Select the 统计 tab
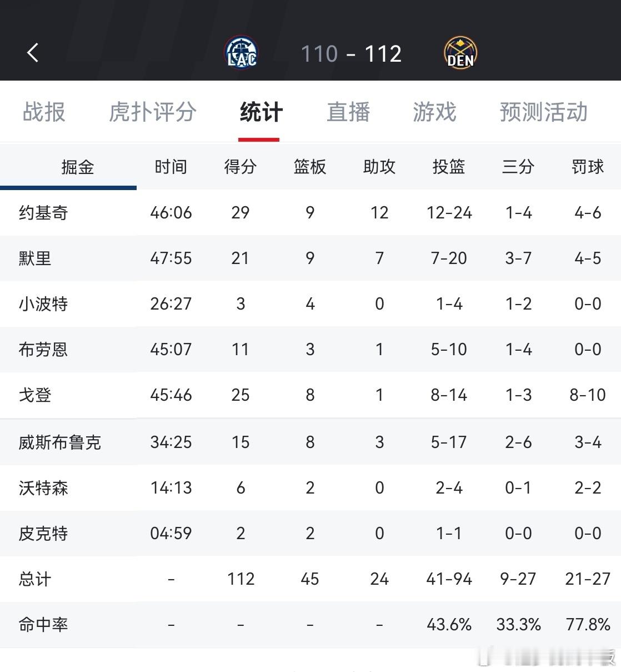Image resolution: width=621 pixels, height=672 pixels. pyautogui.click(x=261, y=112)
